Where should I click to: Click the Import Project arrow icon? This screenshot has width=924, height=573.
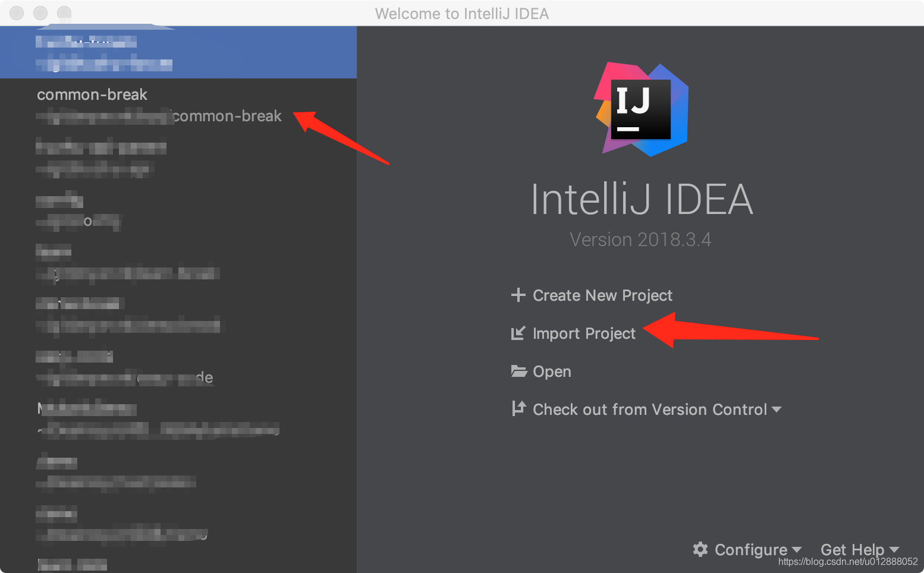(x=518, y=333)
